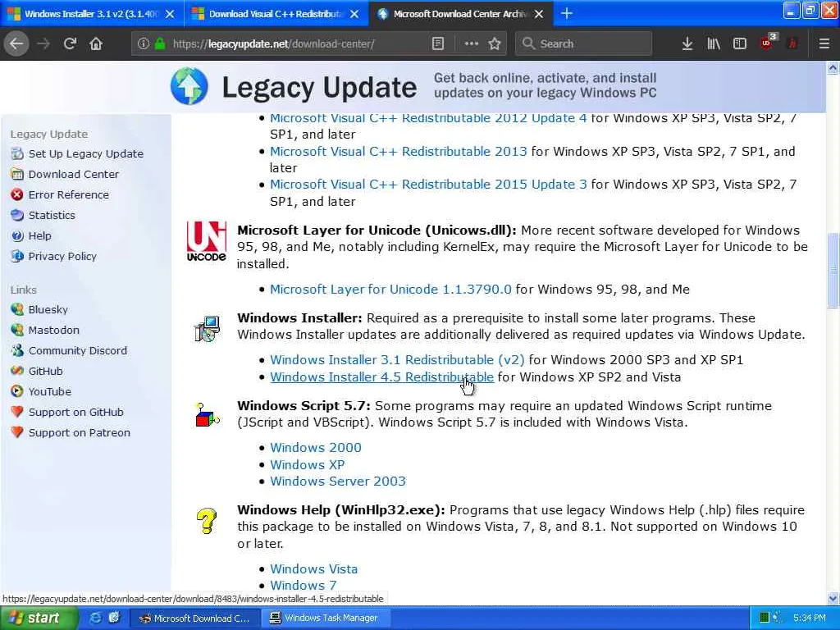The width and height of the screenshot is (840, 630).
Task: Open the browser home page
Action: pyautogui.click(x=96, y=43)
